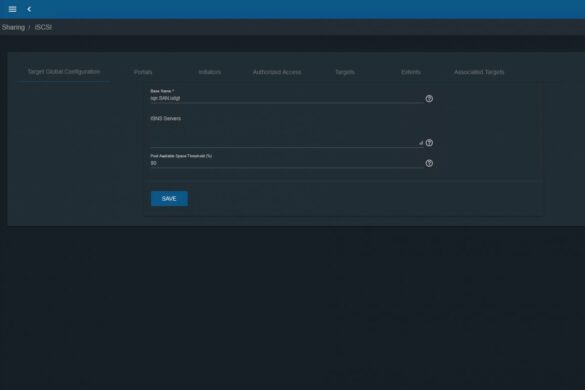The height and width of the screenshot is (390, 585).
Task: Open the hamburger menu
Action: click(x=12, y=9)
